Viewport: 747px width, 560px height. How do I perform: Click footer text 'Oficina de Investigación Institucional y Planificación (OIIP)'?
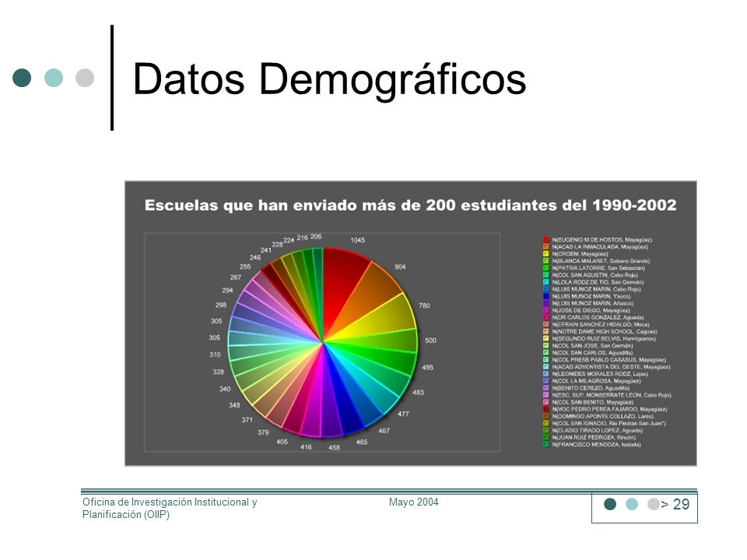170,509
